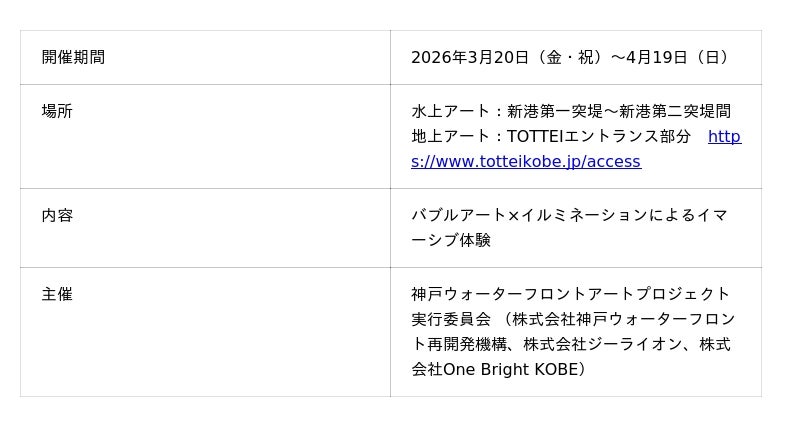Click the start date 2026年3月20日
Viewport: 800px width, 427px height.
[469, 57]
